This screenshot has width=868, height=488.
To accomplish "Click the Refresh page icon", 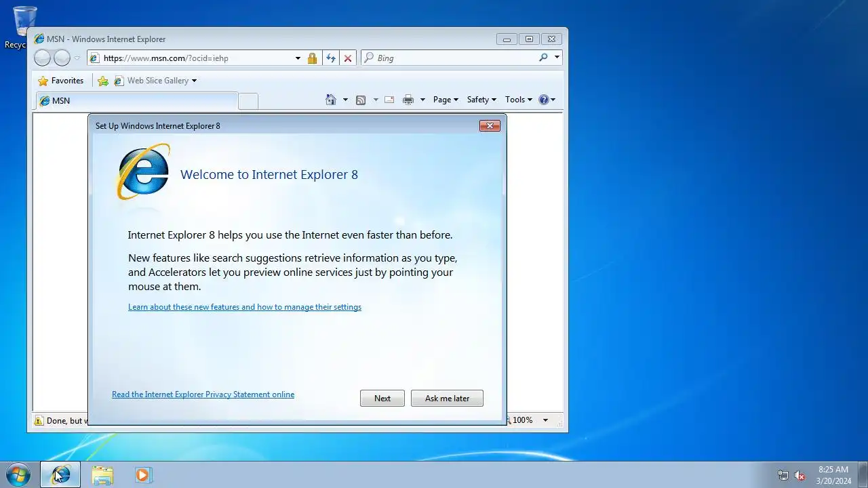I will (x=331, y=58).
